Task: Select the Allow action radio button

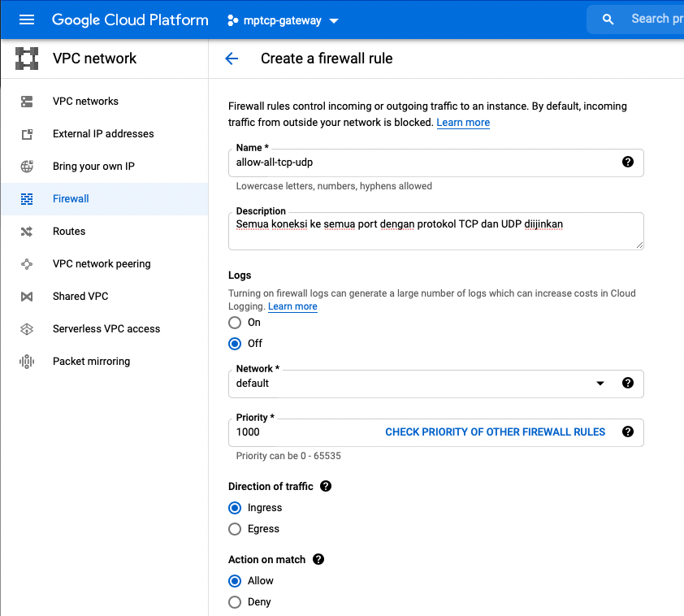Action: point(235,581)
